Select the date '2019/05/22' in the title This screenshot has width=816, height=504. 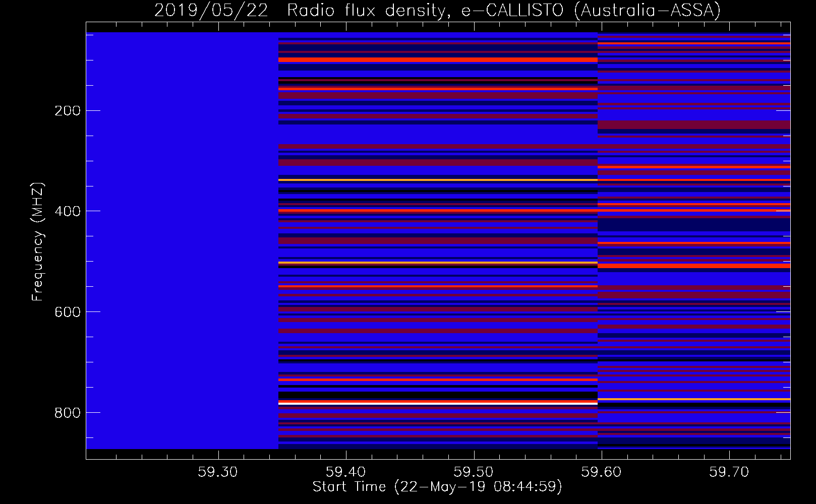[x=211, y=11]
